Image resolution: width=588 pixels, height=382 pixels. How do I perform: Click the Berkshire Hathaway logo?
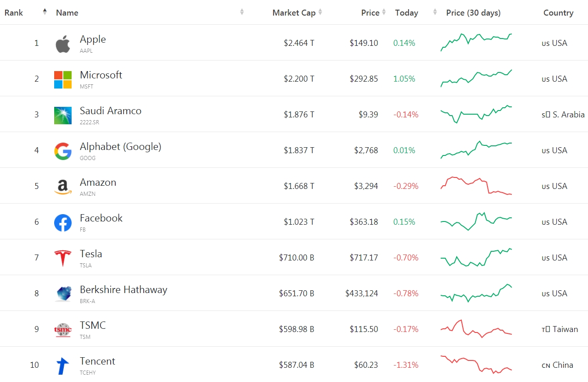tap(63, 294)
